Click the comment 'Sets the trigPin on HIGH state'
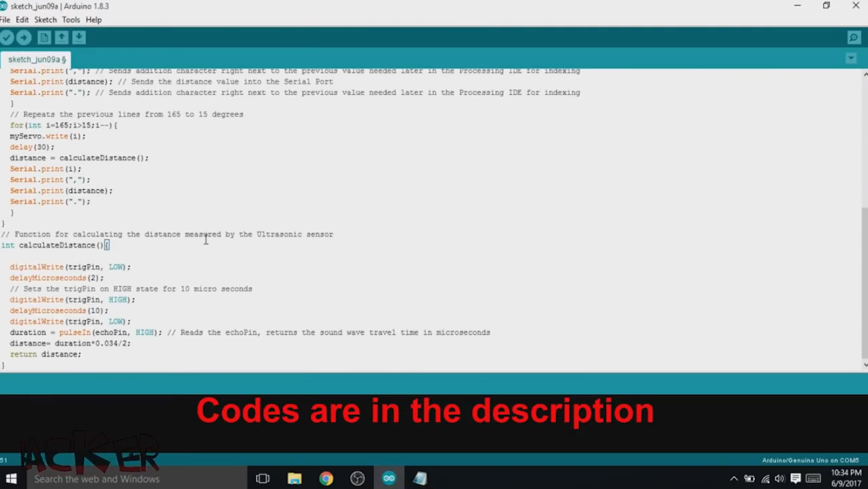Image resolution: width=868 pixels, height=489 pixels. pyautogui.click(x=131, y=289)
